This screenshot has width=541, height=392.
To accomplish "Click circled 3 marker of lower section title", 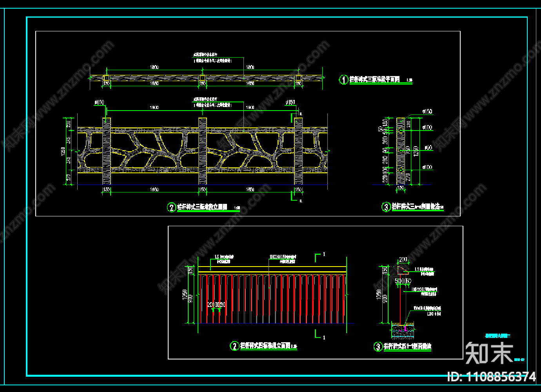I will point(378,346).
